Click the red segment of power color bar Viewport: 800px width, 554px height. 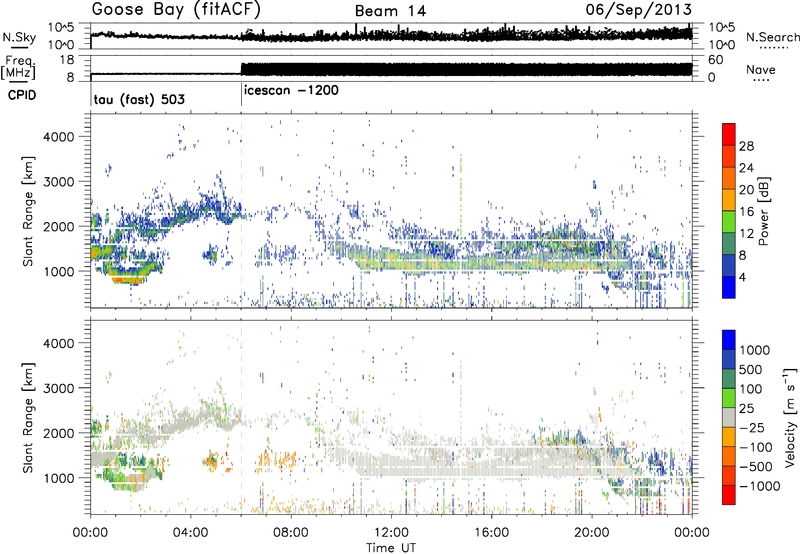[x=729, y=134]
